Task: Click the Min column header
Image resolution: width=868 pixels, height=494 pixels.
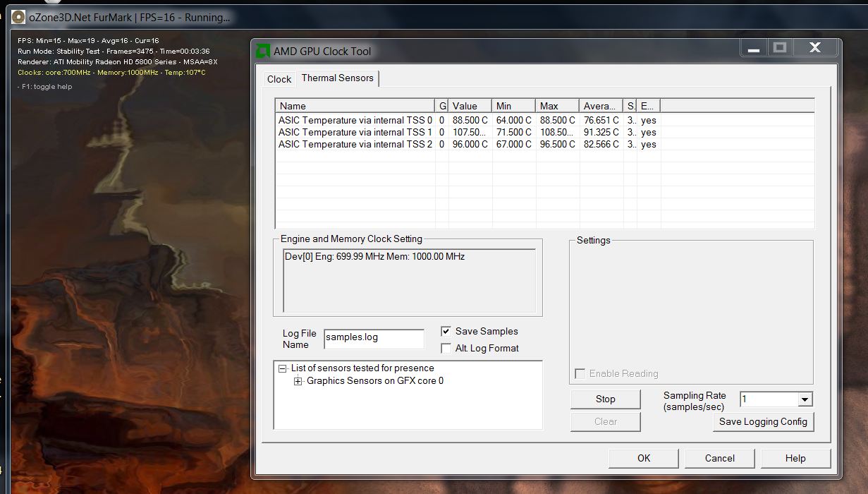Action: coord(514,106)
